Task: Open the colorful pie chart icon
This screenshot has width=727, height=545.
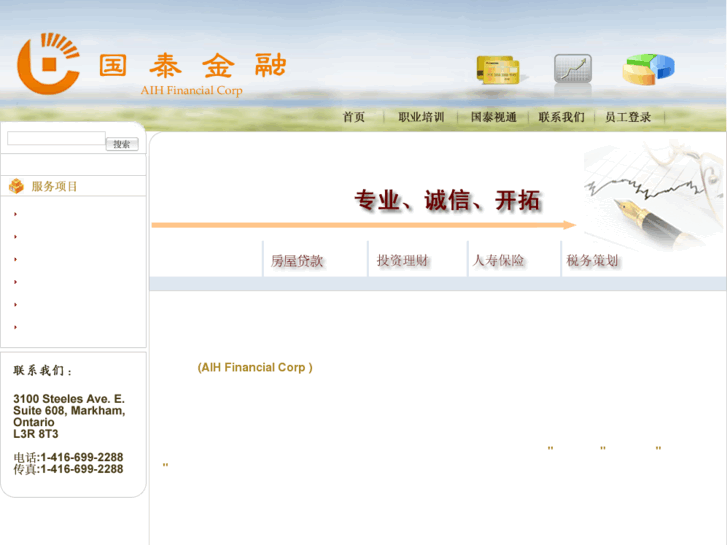Action: (648, 69)
